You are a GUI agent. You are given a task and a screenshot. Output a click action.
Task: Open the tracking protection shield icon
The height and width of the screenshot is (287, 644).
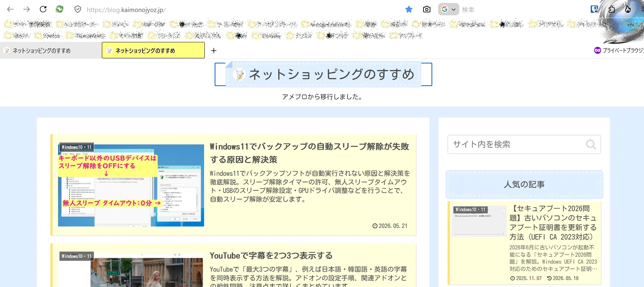tap(78, 9)
